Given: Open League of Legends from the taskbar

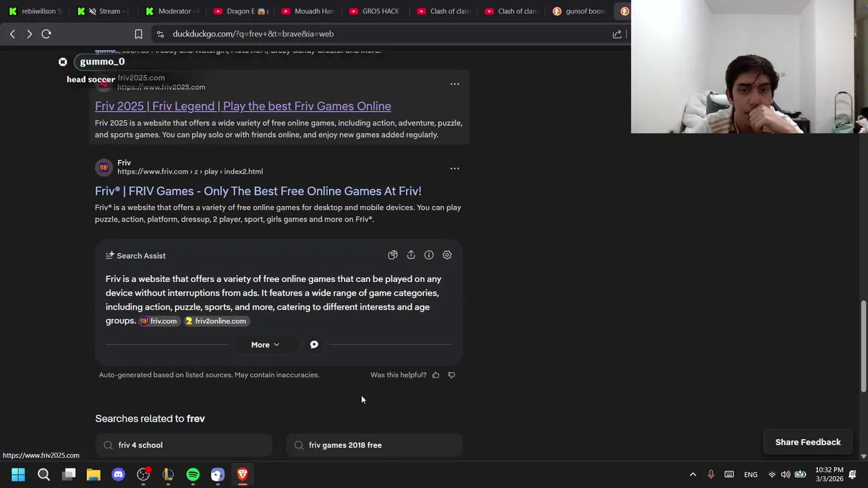Looking at the screenshot, I should (x=168, y=474).
